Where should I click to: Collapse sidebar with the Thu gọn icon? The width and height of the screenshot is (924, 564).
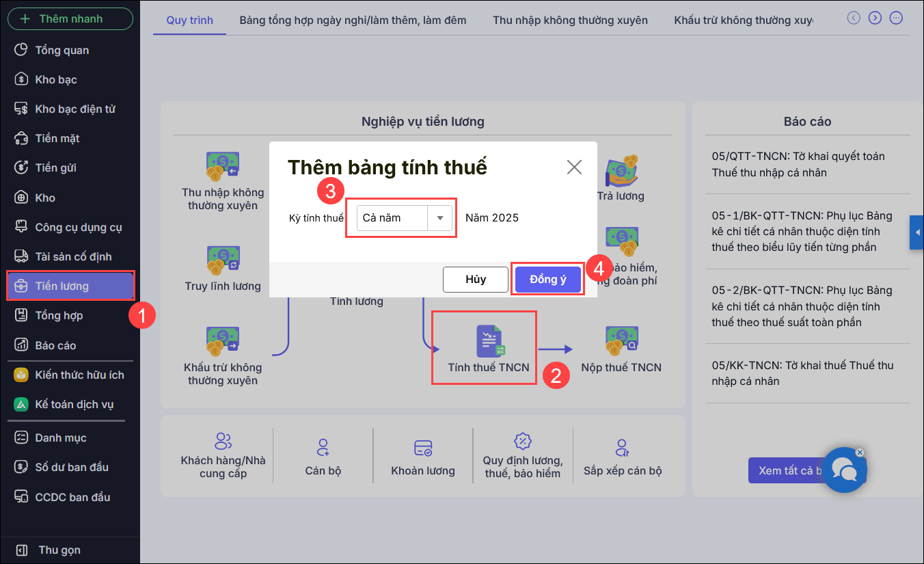tap(22, 550)
